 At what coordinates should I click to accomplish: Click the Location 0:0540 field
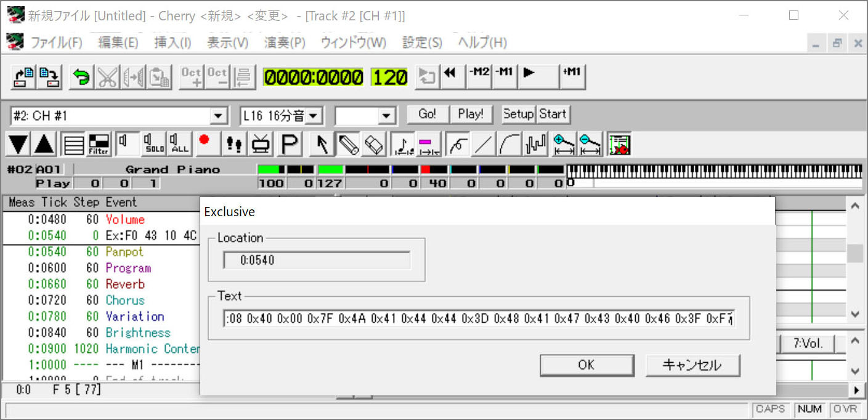316,260
